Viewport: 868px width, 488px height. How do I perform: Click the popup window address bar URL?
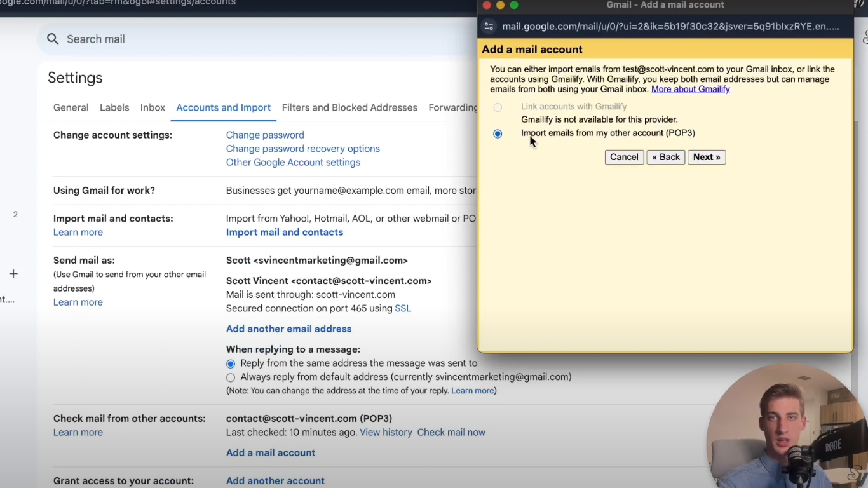tap(670, 26)
